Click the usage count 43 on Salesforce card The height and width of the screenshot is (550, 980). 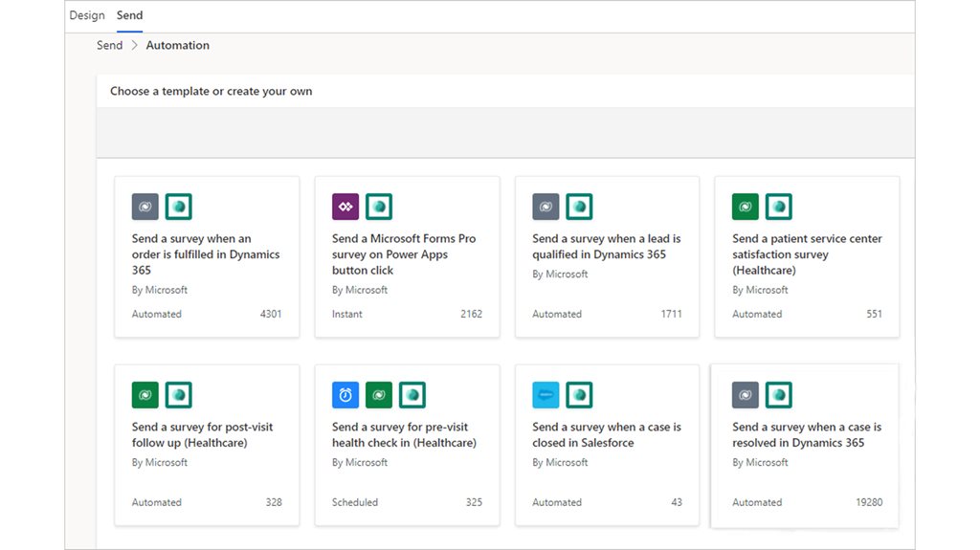(x=677, y=502)
